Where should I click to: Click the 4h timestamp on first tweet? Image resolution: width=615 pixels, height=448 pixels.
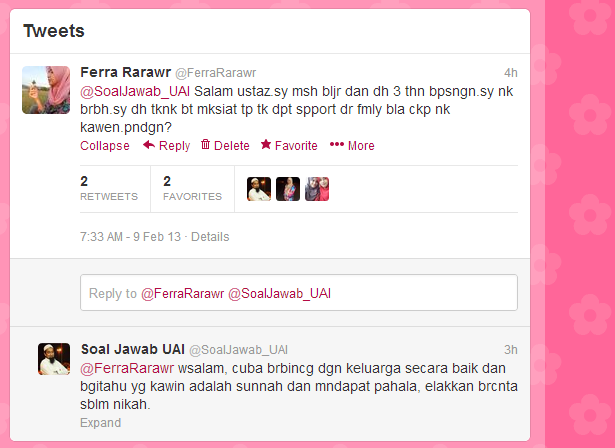511,73
